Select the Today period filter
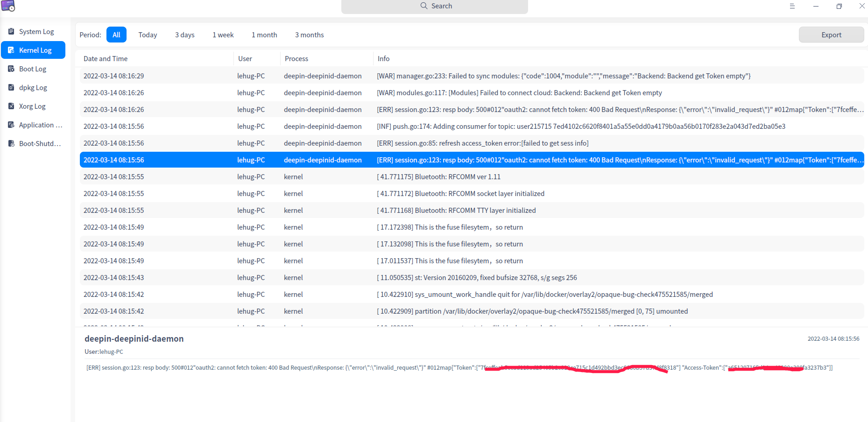The height and width of the screenshot is (422, 868). tap(148, 35)
